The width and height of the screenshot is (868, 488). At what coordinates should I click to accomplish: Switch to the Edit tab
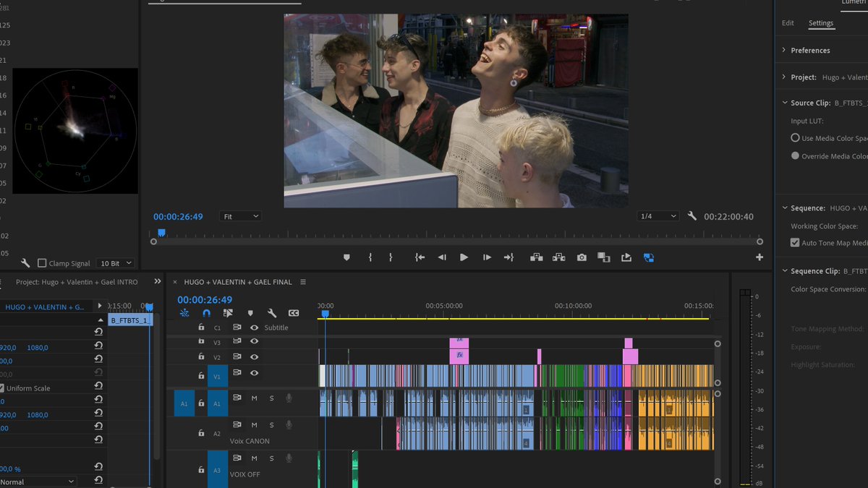point(788,23)
